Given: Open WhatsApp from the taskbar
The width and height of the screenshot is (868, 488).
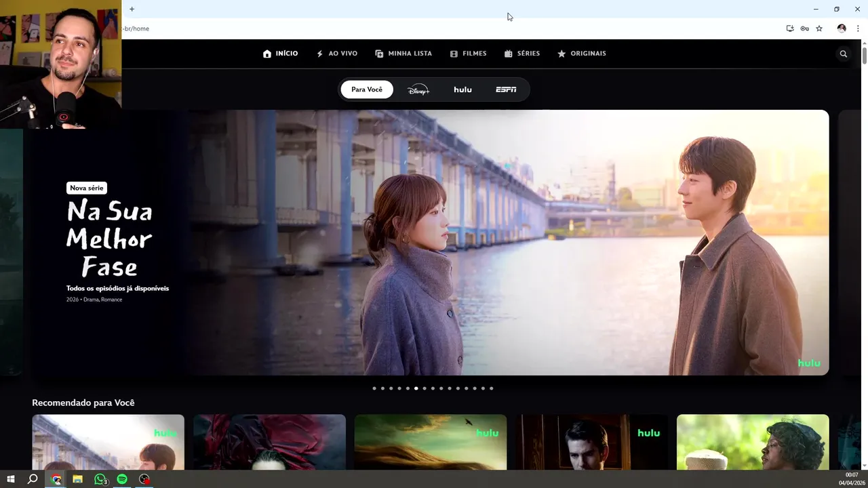Looking at the screenshot, I should pos(100,479).
